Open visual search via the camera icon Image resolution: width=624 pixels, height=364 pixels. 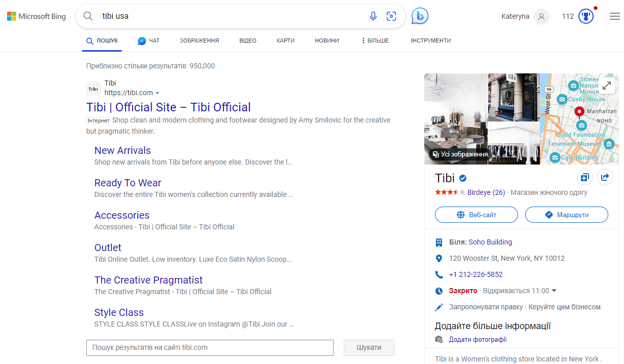point(391,16)
